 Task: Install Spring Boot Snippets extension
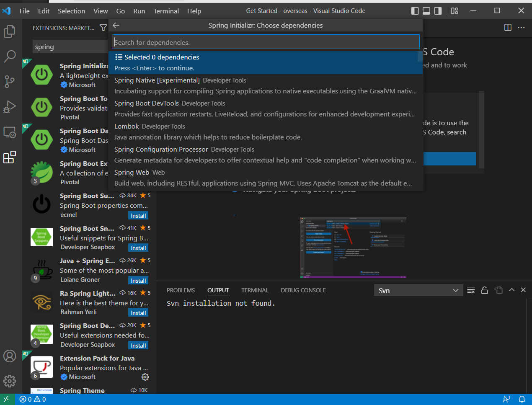pos(138,248)
